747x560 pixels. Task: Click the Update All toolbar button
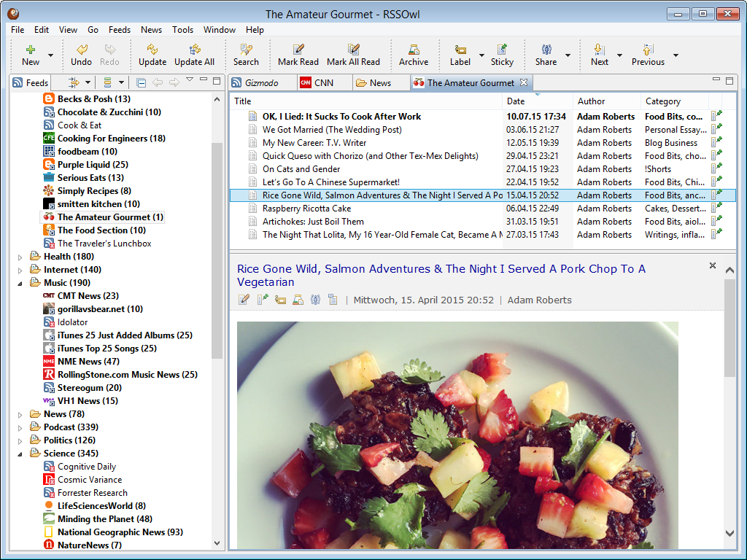click(194, 55)
